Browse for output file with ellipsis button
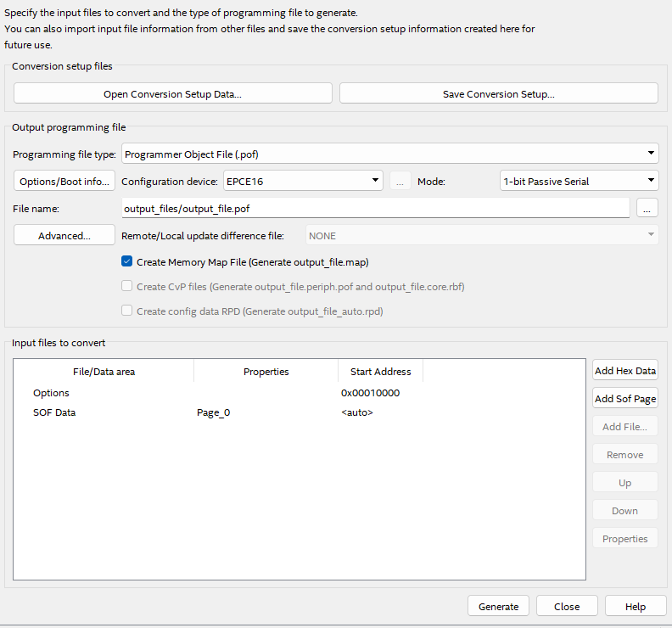672x628 pixels. point(647,208)
